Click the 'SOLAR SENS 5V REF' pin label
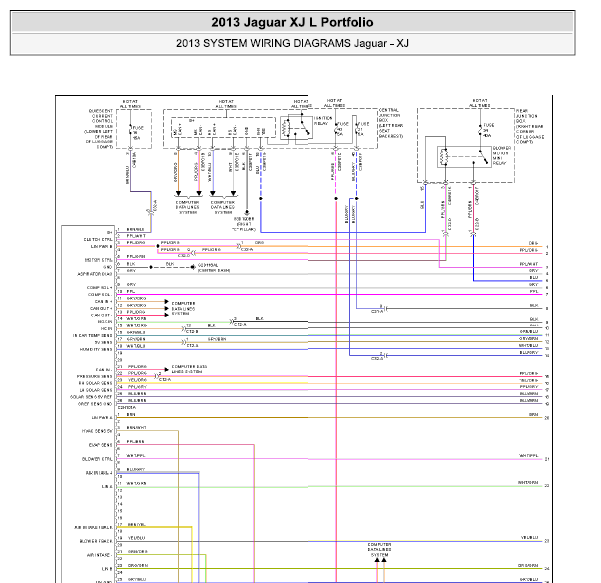The height and width of the screenshot is (583, 601). (91, 397)
